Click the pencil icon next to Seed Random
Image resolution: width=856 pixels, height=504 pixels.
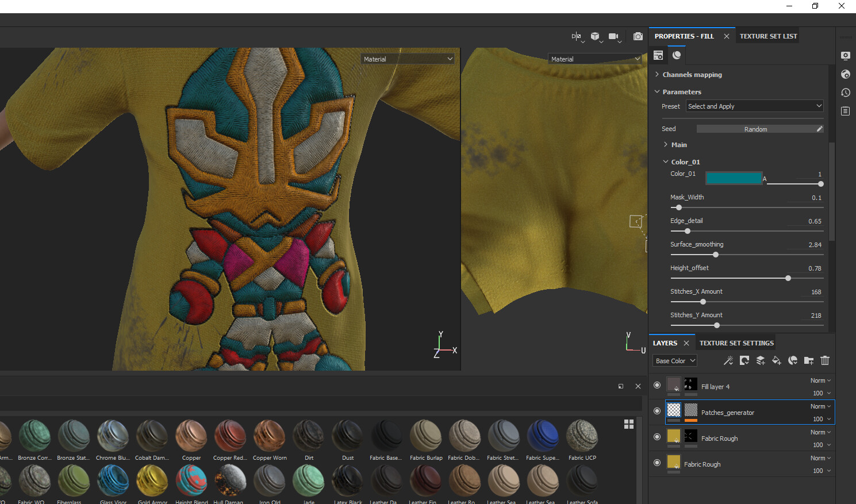tap(820, 129)
